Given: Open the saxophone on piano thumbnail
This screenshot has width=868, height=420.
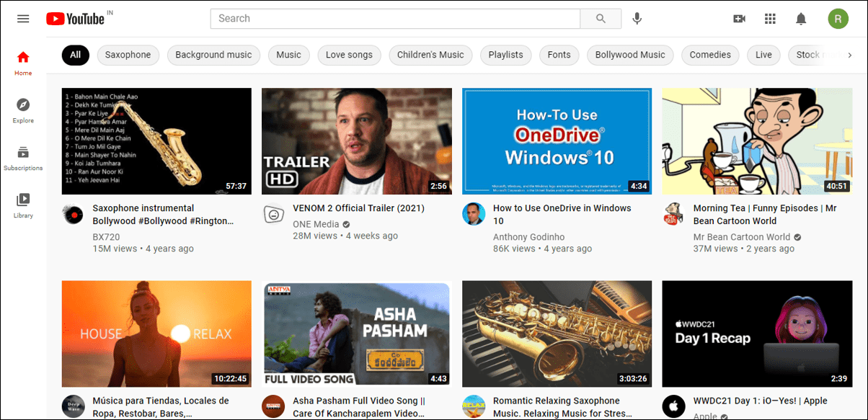Looking at the screenshot, I should tap(557, 334).
